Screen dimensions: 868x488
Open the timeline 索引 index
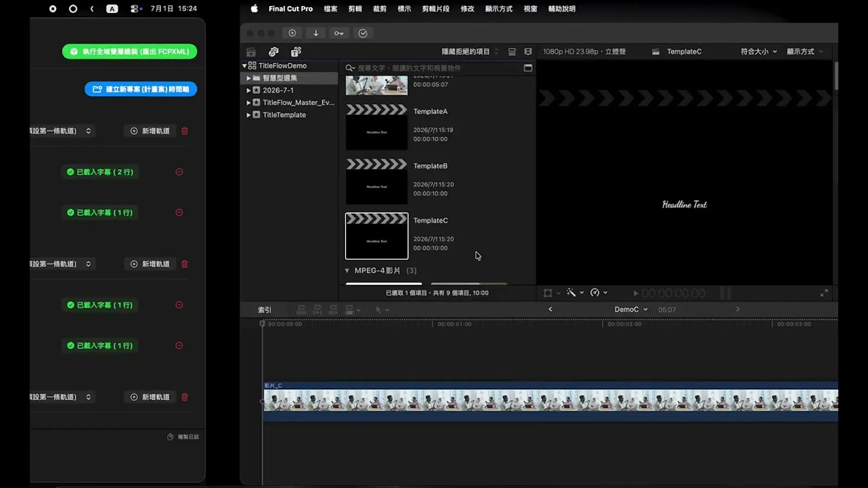point(265,310)
